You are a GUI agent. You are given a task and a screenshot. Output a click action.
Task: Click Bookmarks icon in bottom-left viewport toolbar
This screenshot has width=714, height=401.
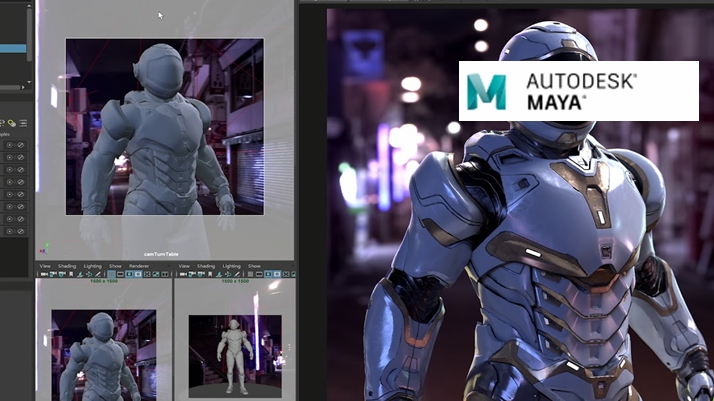pyautogui.click(x=71, y=274)
